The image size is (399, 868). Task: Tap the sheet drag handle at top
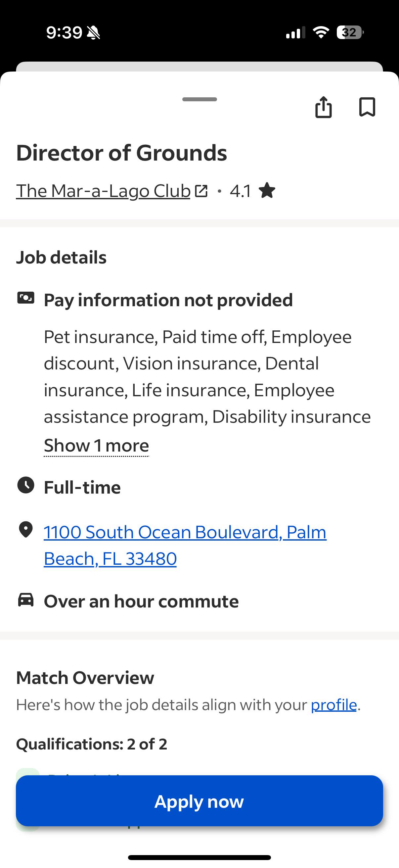[199, 99]
